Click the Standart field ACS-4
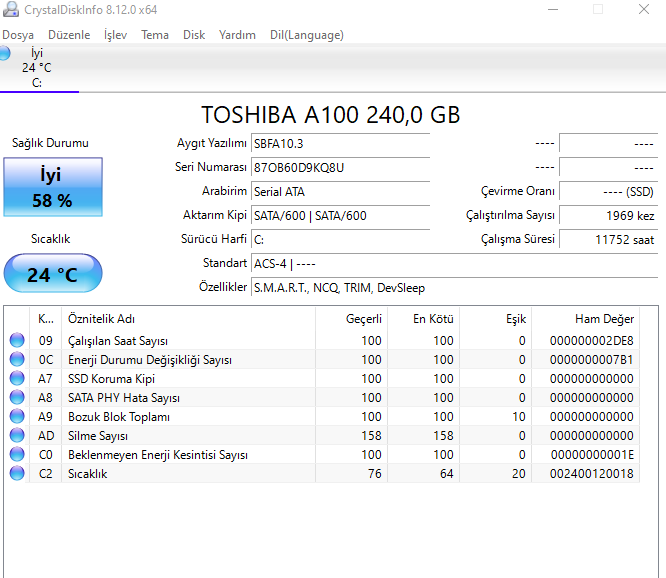The image size is (666, 578). tap(454, 264)
